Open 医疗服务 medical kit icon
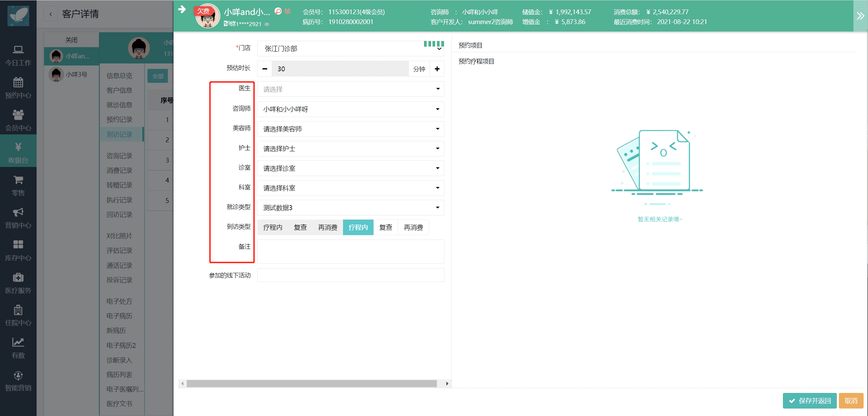This screenshot has width=868, height=416. tap(18, 277)
